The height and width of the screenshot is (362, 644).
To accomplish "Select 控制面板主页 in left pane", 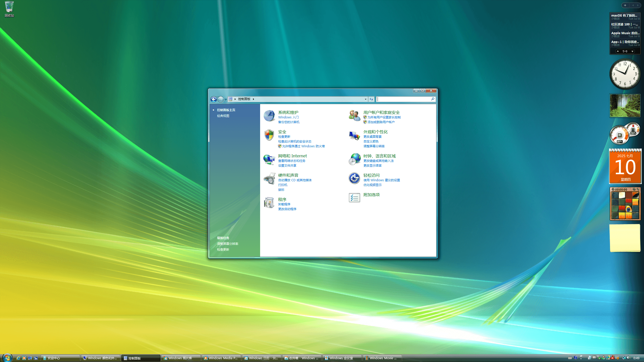I will coord(226,110).
